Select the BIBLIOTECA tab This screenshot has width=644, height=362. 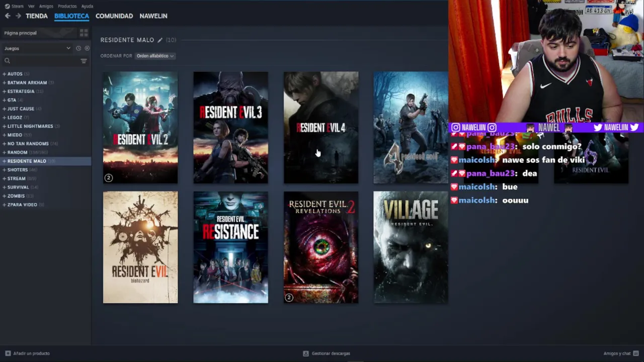[71, 16]
